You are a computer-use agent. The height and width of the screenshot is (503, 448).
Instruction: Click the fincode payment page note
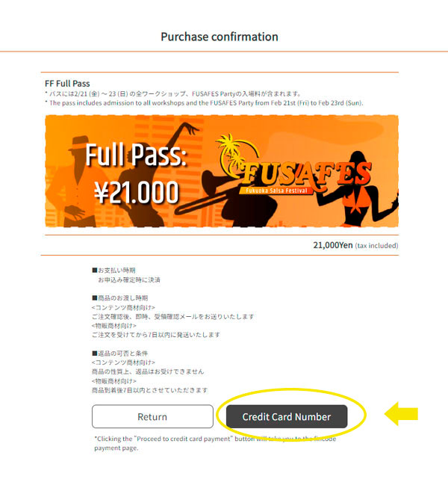pyautogui.click(x=215, y=443)
